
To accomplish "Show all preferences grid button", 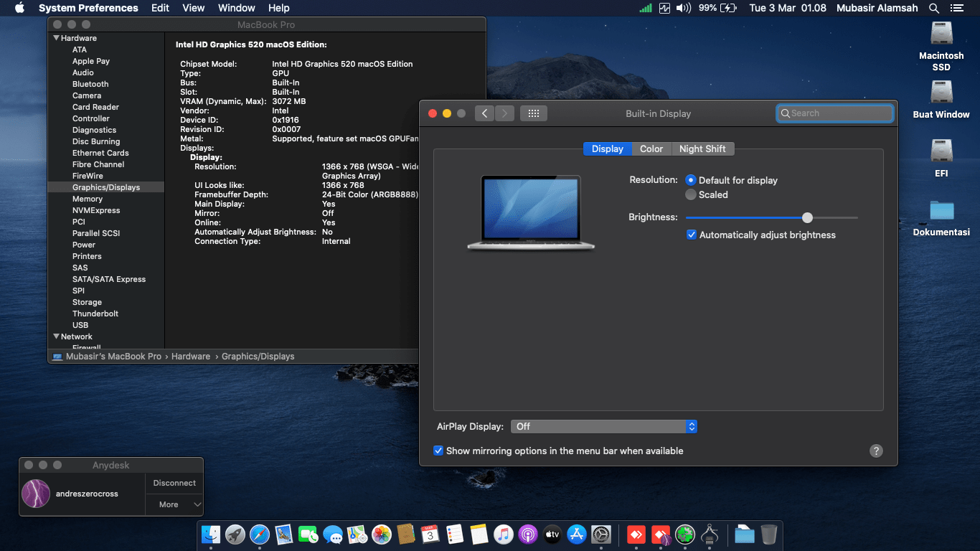I will tap(534, 113).
